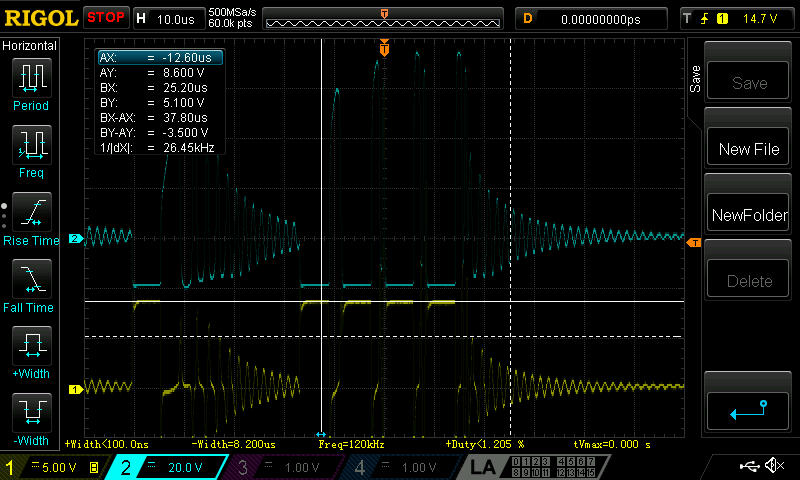
Task: Click the BY = 5.100 V cursor readout
Action: [x=152, y=103]
